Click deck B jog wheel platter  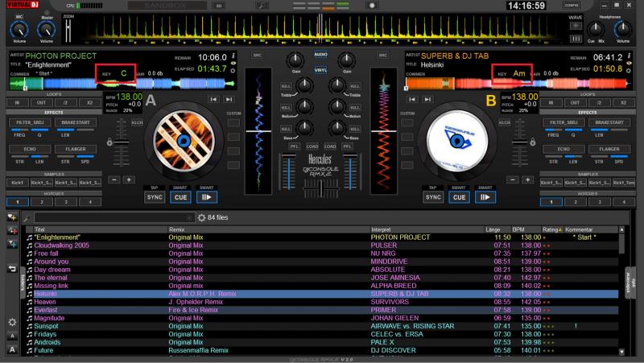[457, 140]
